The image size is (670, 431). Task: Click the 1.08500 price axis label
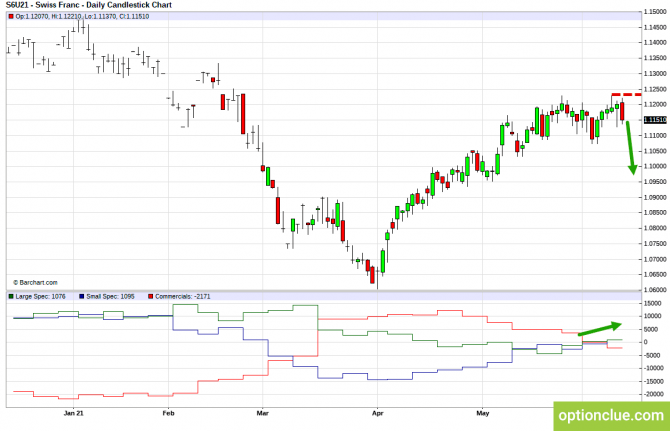click(x=655, y=212)
